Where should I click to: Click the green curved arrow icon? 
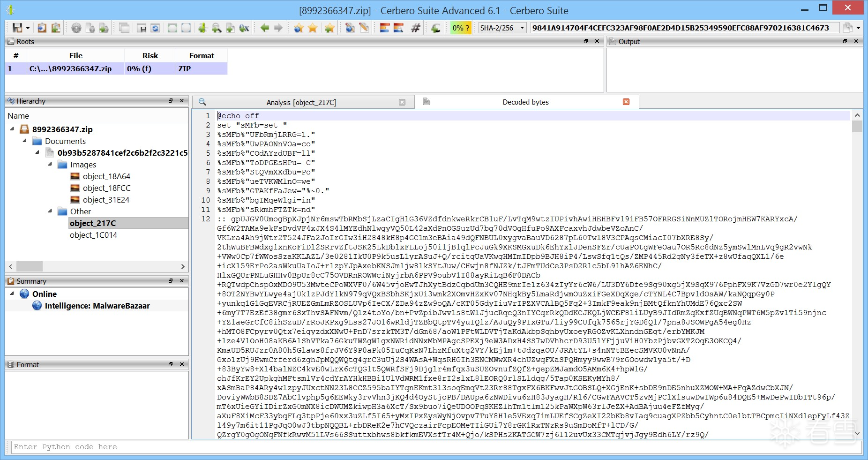436,28
